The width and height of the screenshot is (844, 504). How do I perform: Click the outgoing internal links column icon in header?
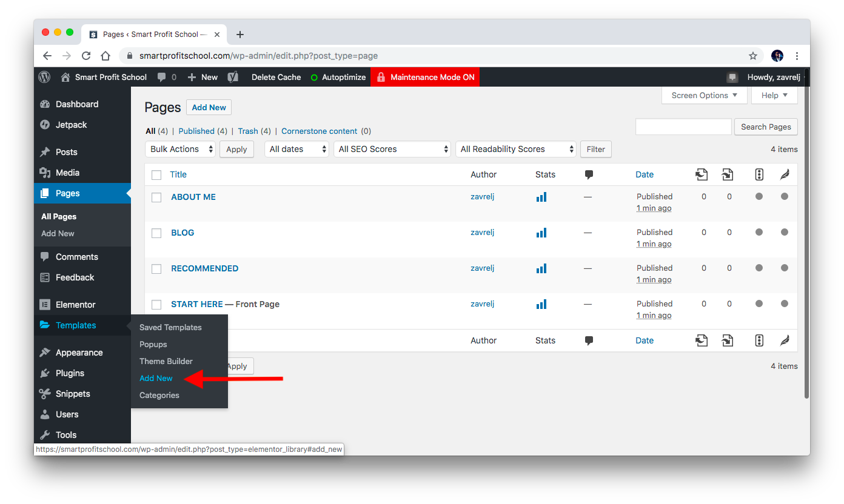(x=702, y=174)
